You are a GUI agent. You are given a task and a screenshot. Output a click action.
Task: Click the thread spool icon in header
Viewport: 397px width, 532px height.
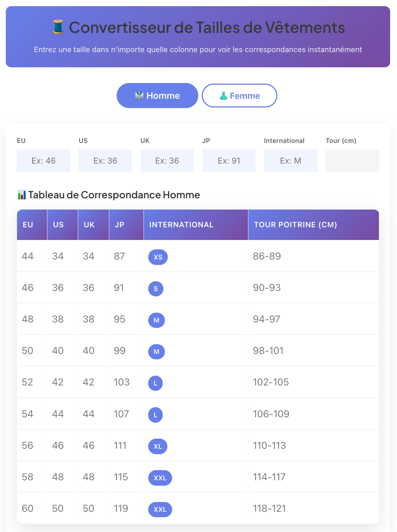coord(58,28)
